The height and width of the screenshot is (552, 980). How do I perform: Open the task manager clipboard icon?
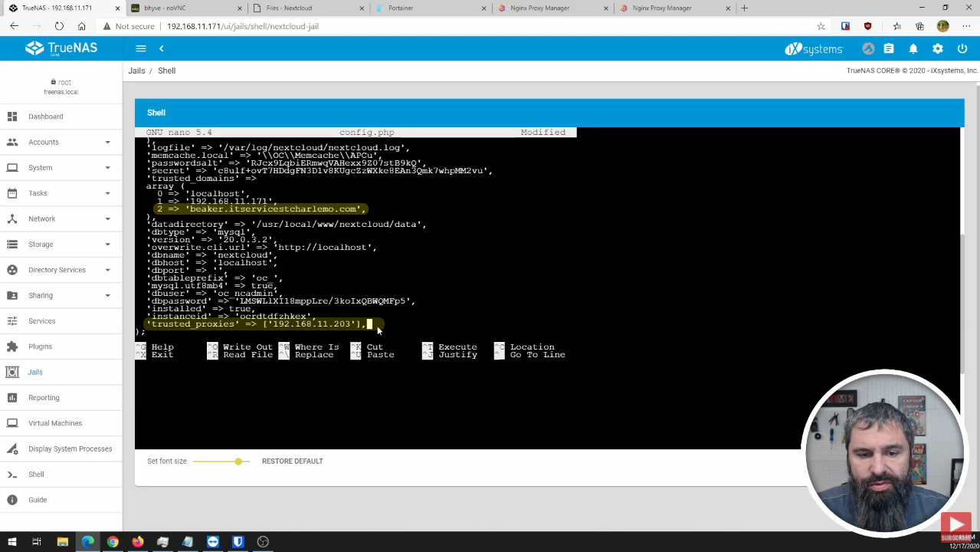click(889, 48)
